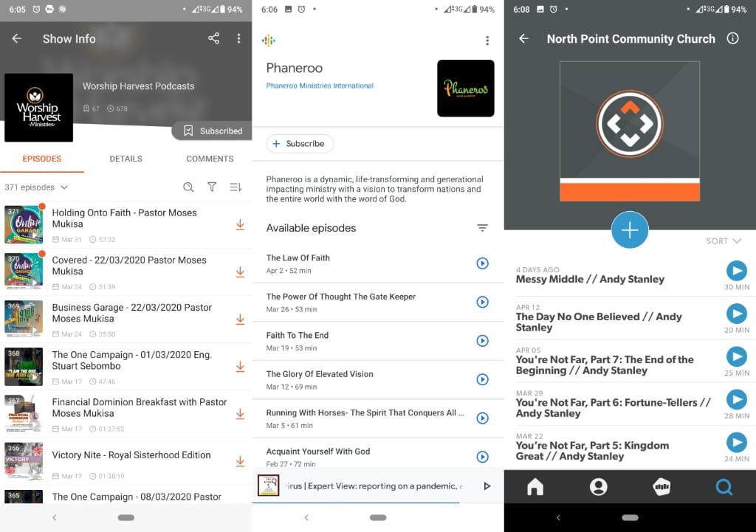This screenshot has width=756, height=532.
Task: Tap the Google Podcasts logo icon
Action: point(269,41)
